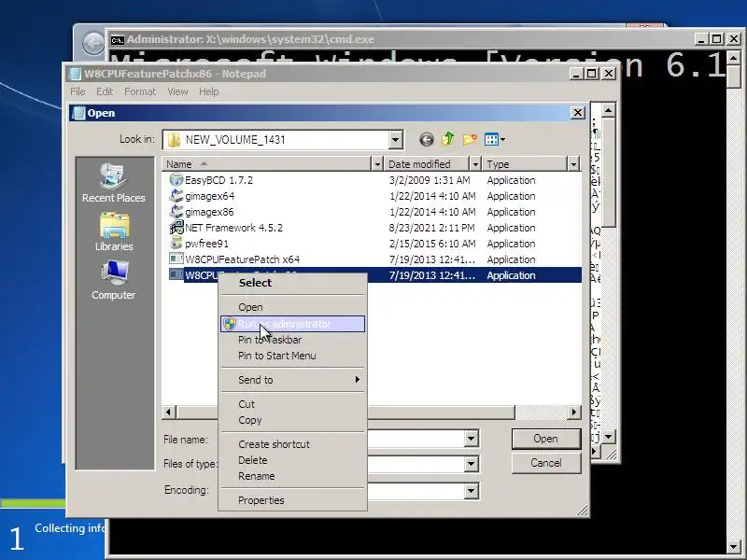Go back with the Open dialog back arrow

(x=427, y=139)
